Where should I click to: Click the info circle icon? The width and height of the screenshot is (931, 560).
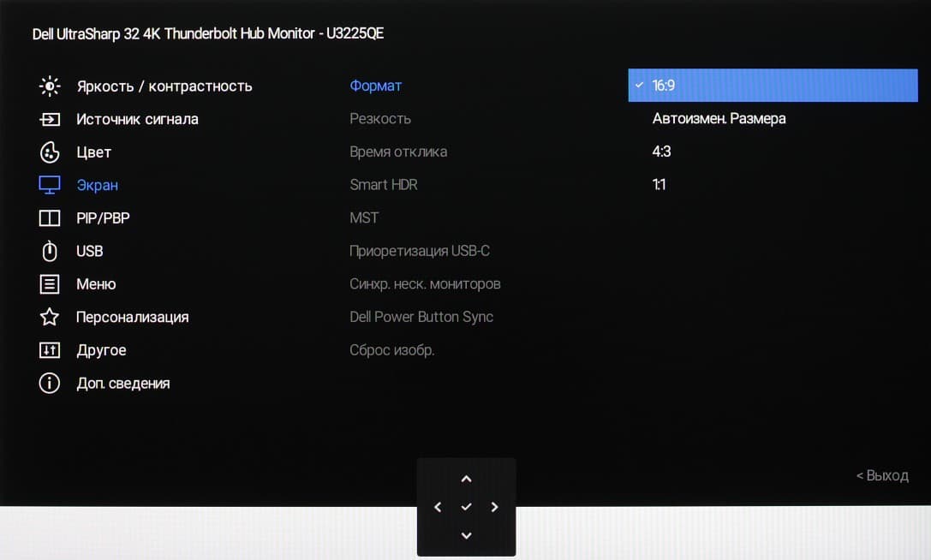(x=50, y=383)
